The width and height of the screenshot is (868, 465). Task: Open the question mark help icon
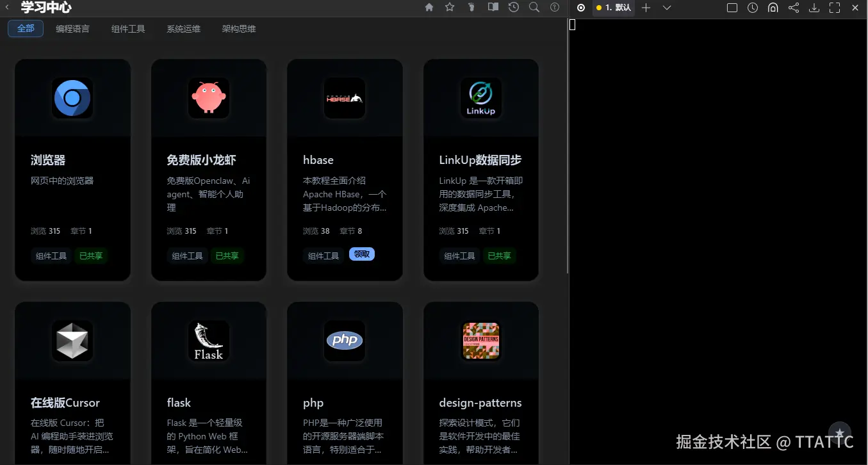click(555, 8)
